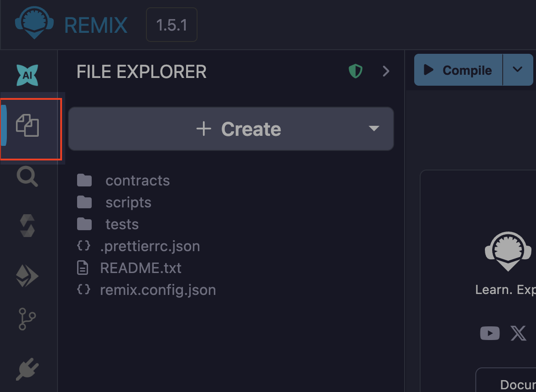
Task: Expand the File Explorer chevron arrow
Action: (x=386, y=72)
